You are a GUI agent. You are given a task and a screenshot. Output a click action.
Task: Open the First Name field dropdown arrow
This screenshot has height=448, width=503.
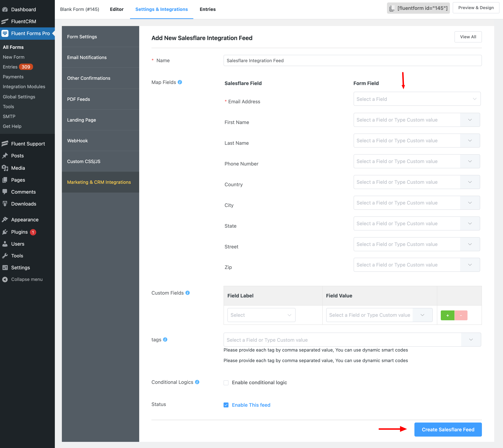pyautogui.click(x=470, y=120)
